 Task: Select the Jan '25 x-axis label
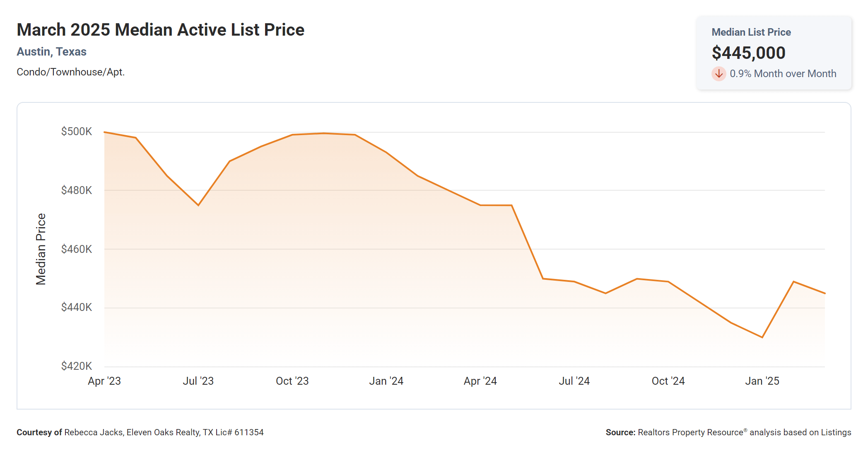point(762,381)
